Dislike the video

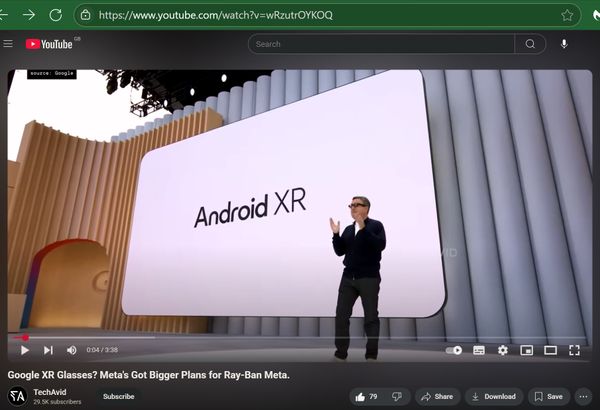click(x=397, y=397)
